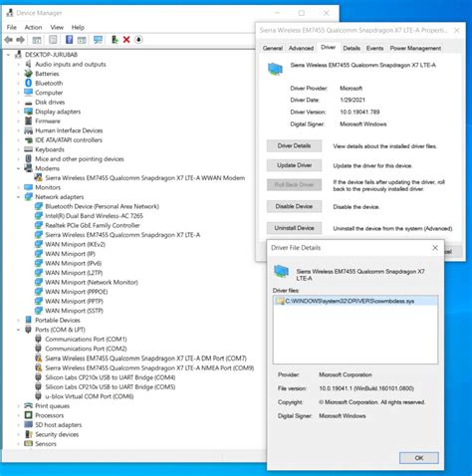Click OK in Driver File Details dialog

(419, 458)
